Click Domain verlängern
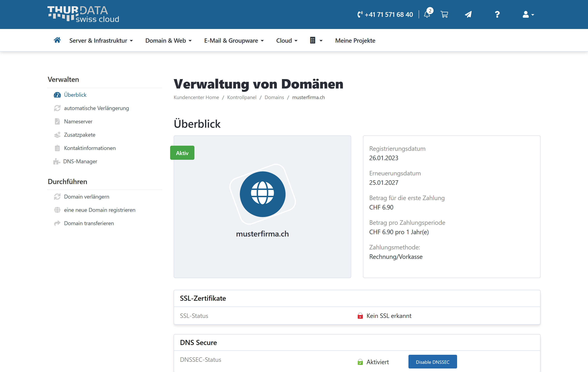Viewport: 588px width, 372px height. coord(86,197)
